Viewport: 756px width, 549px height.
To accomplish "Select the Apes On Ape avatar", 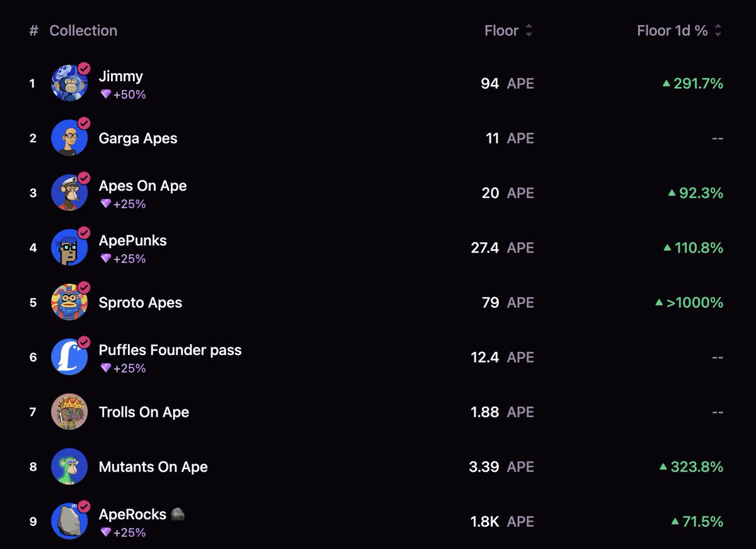I will point(69,193).
